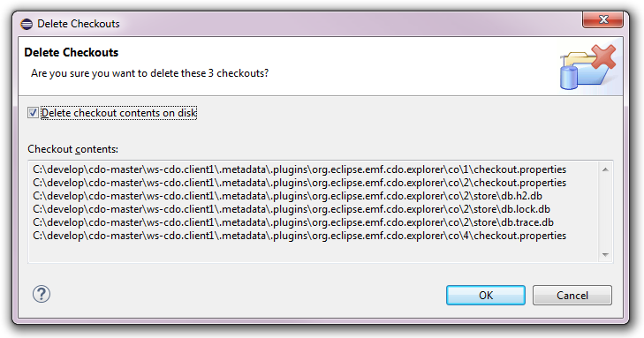This screenshot has height=338, width=644.
Task: Click the list scrollbar down arrow
Action: pyautogui.click(x=605, y=255)
